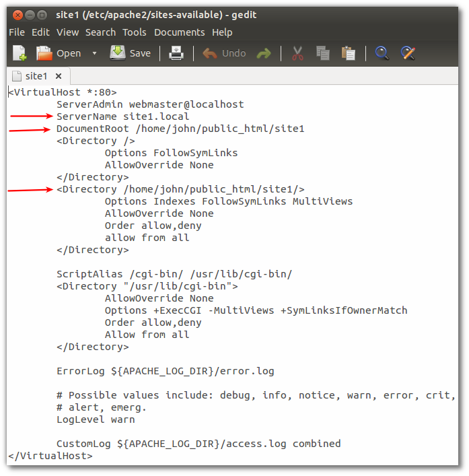Screen dimensions: 469x476
Task: Open the Edit menu
Action: [40, 32]
